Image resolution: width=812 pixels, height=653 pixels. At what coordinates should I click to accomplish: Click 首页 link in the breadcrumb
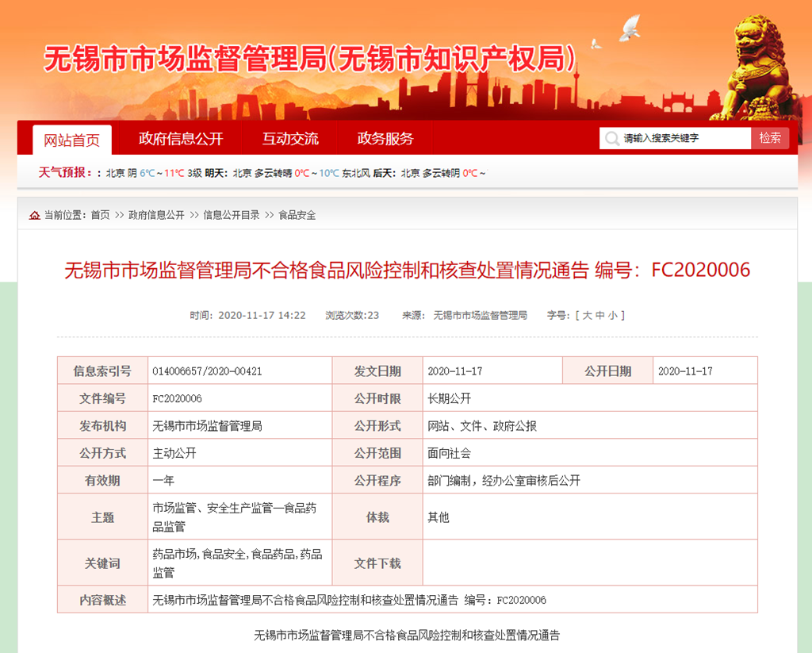pyautogui.click(x=100, y=215)
